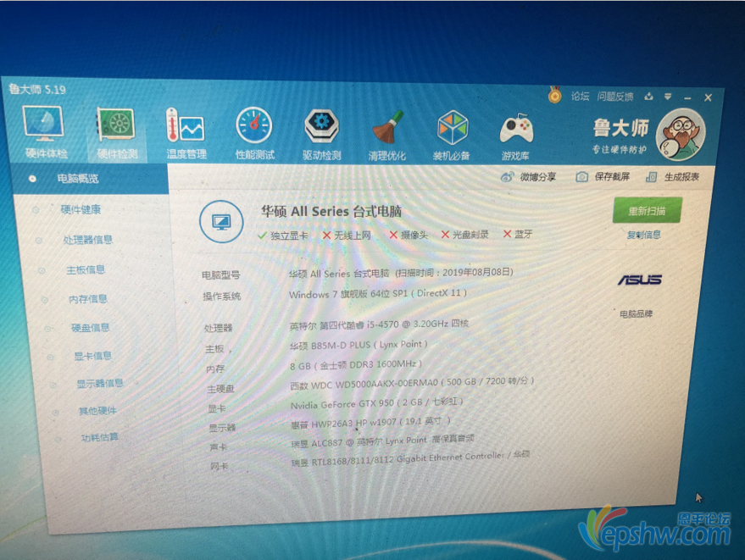This screenshot has height=560, width=745.
Task: Click the heading 华硕 All Series 台式电脑
Action: pos(331,211)
